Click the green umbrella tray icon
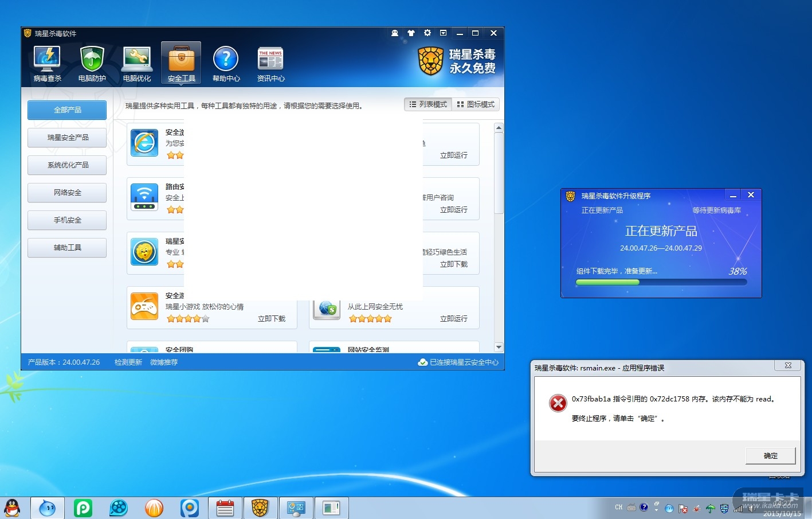 point(711,508)
